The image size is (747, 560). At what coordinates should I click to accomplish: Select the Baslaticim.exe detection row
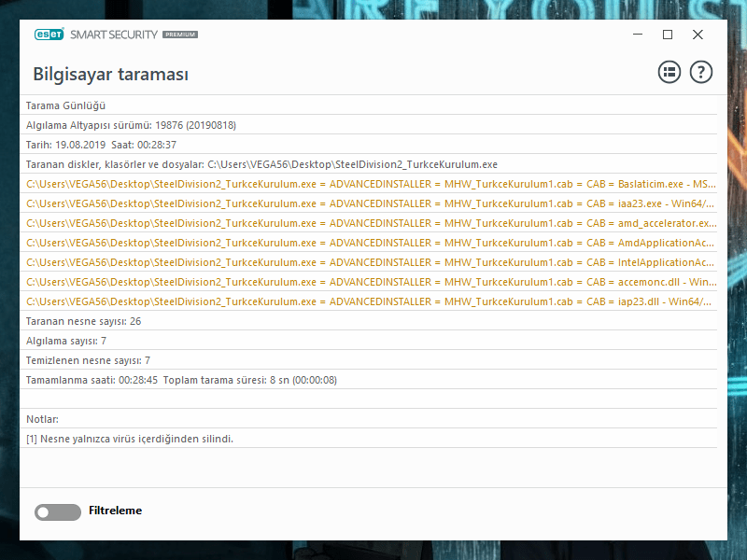click(x=369, y=184)
